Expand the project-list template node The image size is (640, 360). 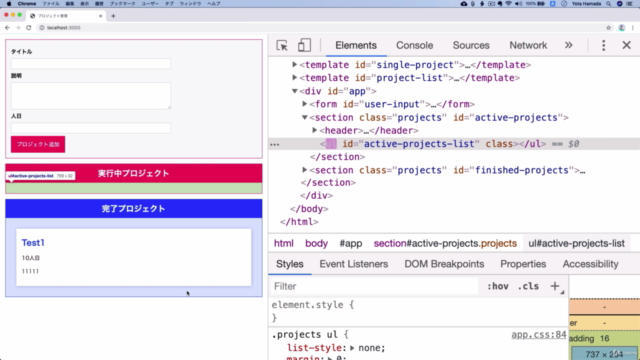click(x=294, y=78)
